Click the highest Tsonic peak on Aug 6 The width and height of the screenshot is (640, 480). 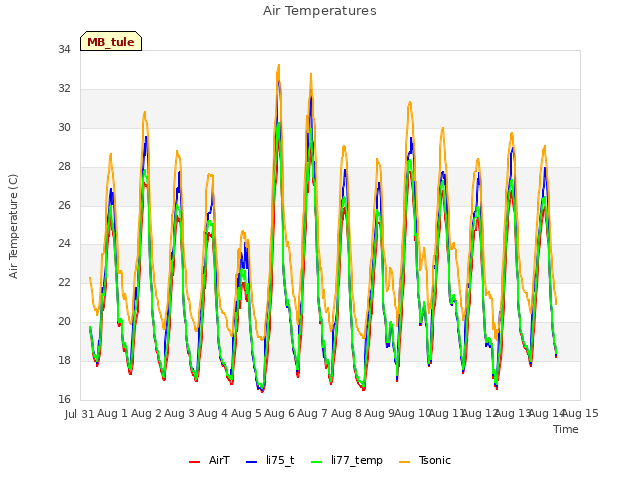pos(279,65)
